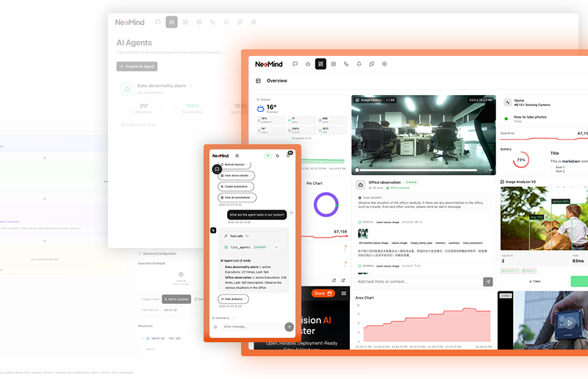
Task: Open settings gear in dashboard navbar
Action: coord(384,64)
